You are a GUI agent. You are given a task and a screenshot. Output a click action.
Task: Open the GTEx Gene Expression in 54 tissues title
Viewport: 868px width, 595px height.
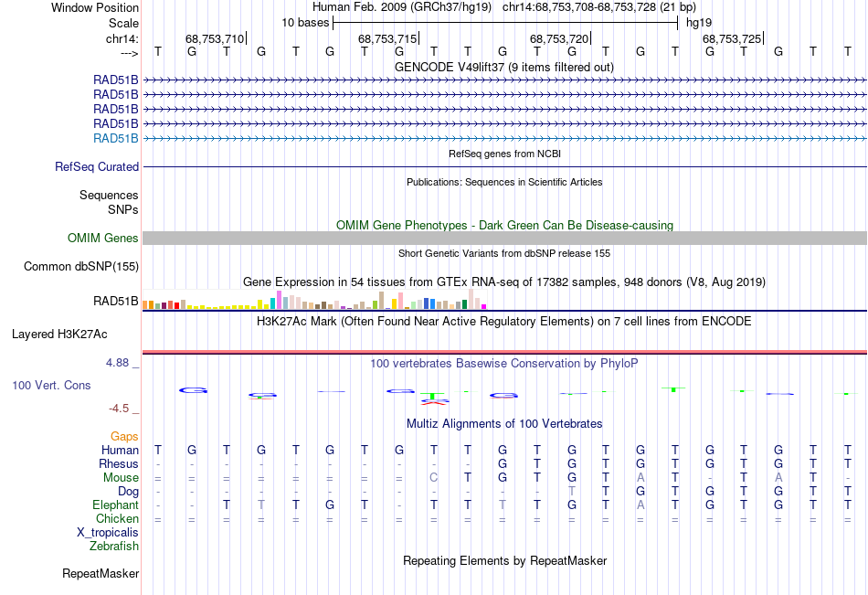pyautogui.click(x=504, y=282)
